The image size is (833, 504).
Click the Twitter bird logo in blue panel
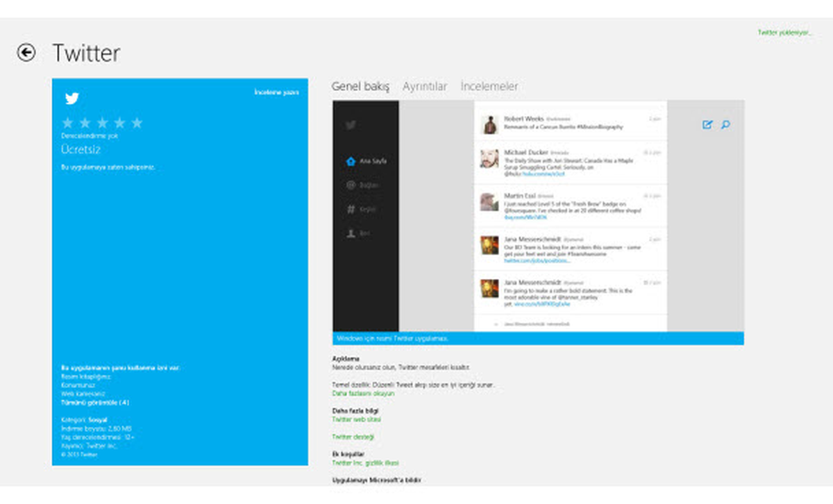(72, 99)
